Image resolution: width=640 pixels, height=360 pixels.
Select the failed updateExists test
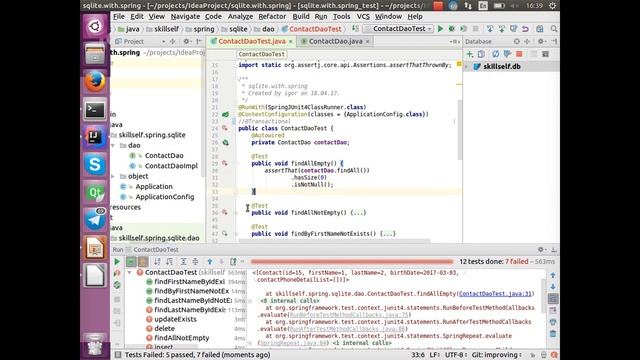pyautogui.click(x=175, y=319)
